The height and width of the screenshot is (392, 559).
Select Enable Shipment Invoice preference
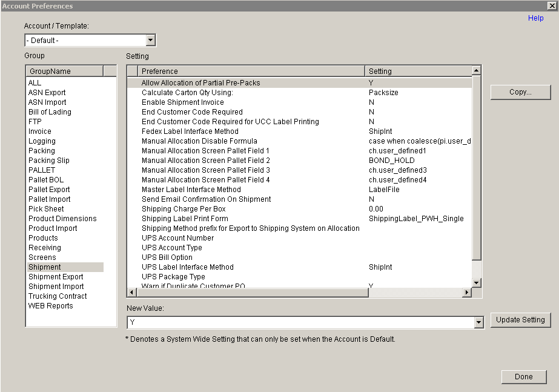coord(299,102)
